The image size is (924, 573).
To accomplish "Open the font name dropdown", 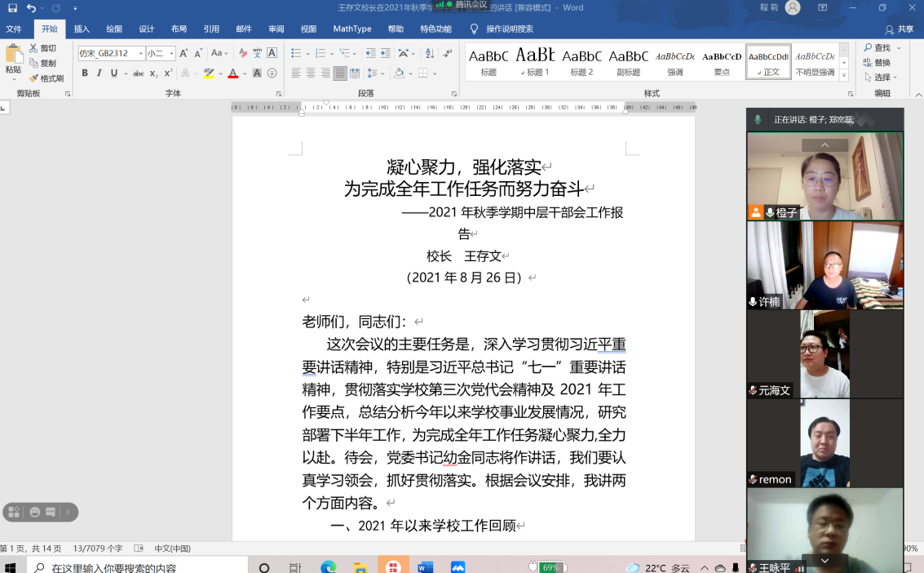I will (140, 52).
